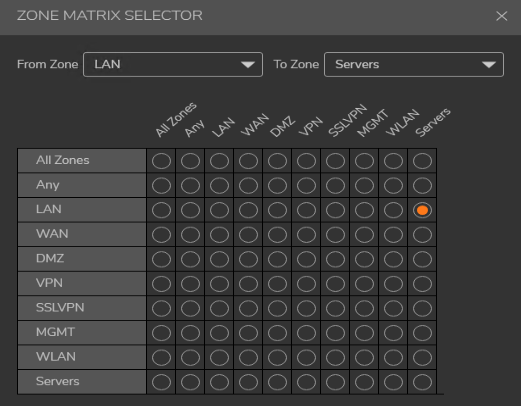This screenshot has height=406, width=521.
Task: Select All Zones to All Zones radio
Action: point(161,161)
